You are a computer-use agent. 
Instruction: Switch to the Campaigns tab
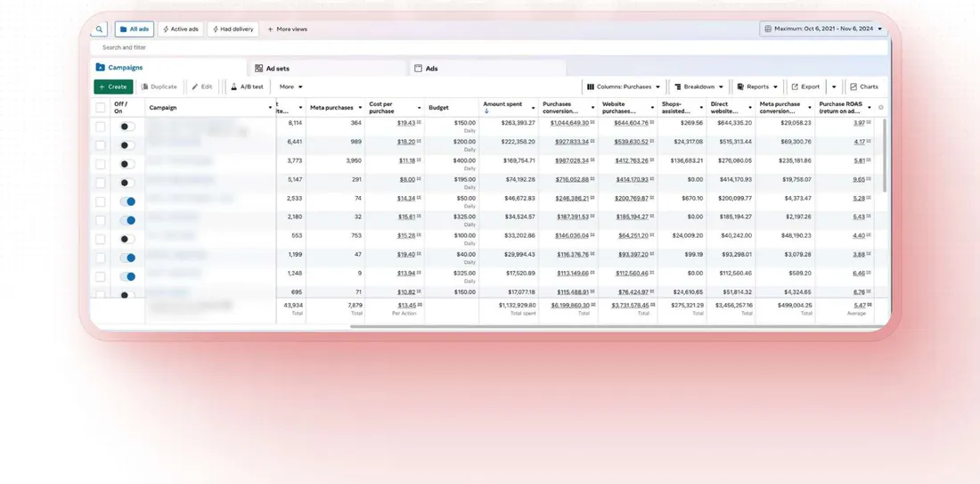click(x=168, y=68)
